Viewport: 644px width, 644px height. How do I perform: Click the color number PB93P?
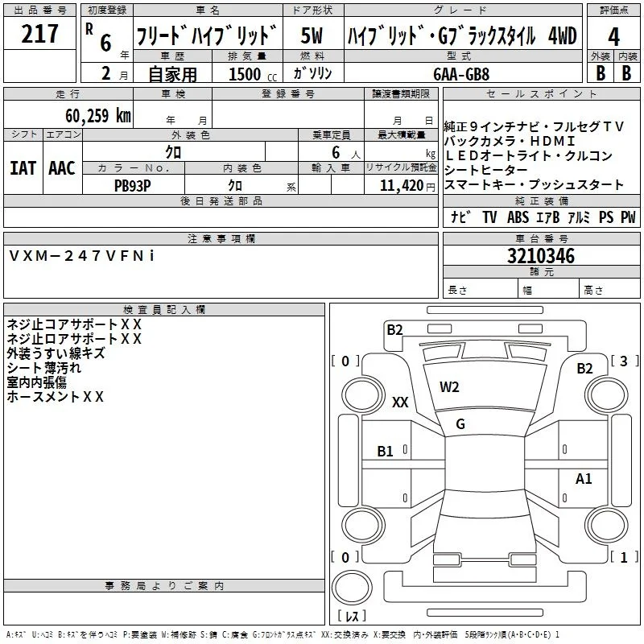(133, 185)
